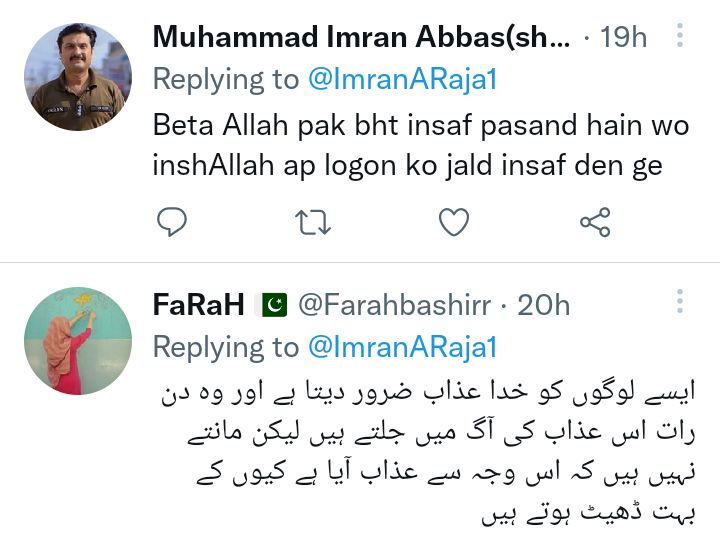Viewport: 720px width, 535px height.
Task: Open more options for FaRaH's tweet
Action: tap(680, 301)
